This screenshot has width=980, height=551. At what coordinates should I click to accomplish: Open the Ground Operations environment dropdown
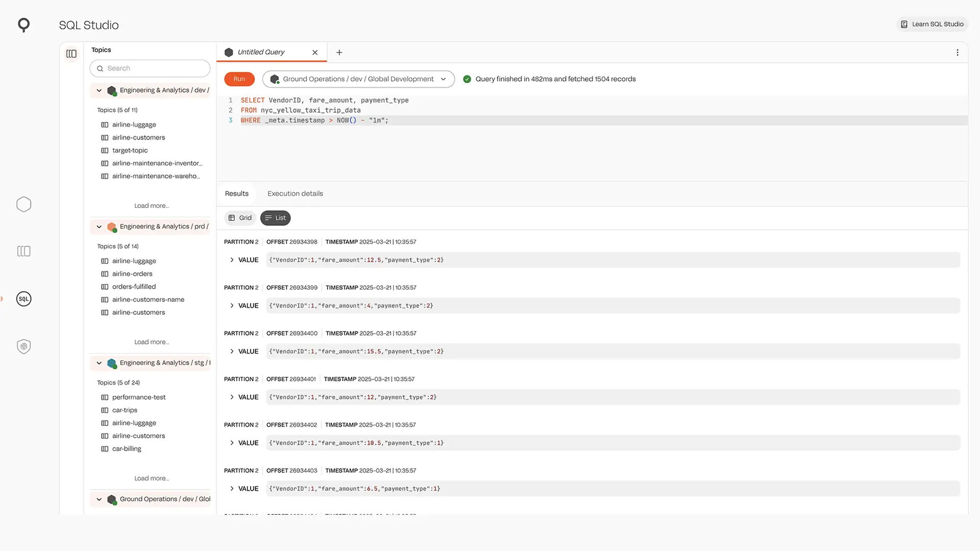click(358, 79)
